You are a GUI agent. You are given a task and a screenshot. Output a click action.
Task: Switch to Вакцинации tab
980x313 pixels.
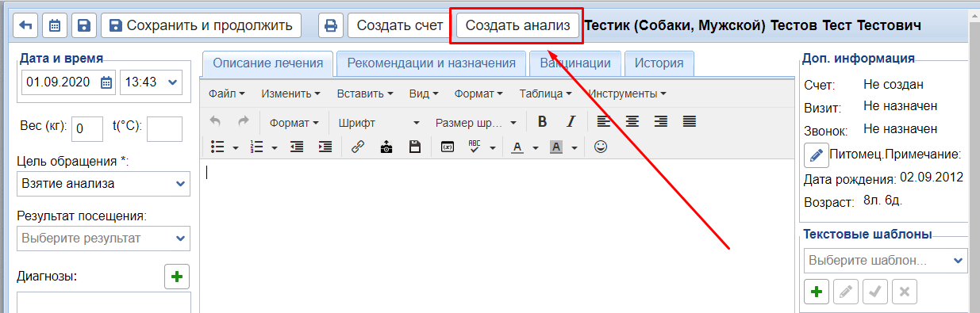pos(575,63)
